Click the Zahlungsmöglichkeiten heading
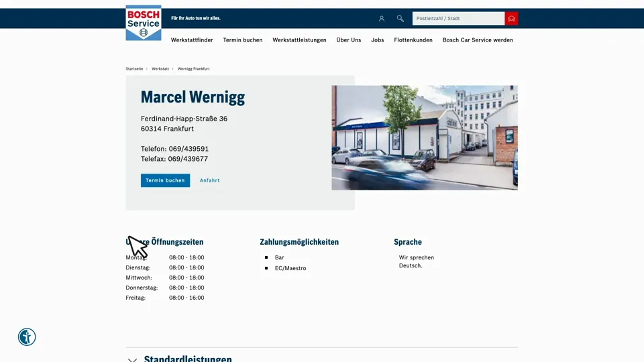Image resolution: width=644 pixels, height=362 pixels. 299,242
